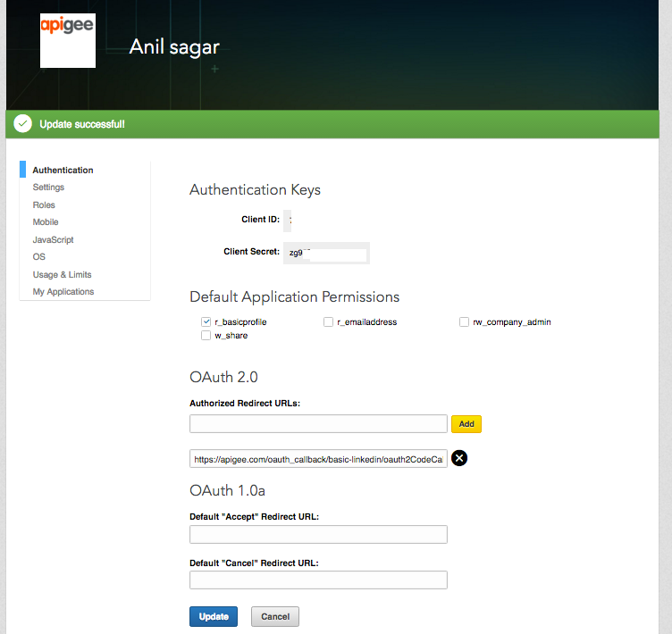This screenshot has width=672, height=634.
Task: Click the Authorized Redirect URLs label
Action: 245,403
